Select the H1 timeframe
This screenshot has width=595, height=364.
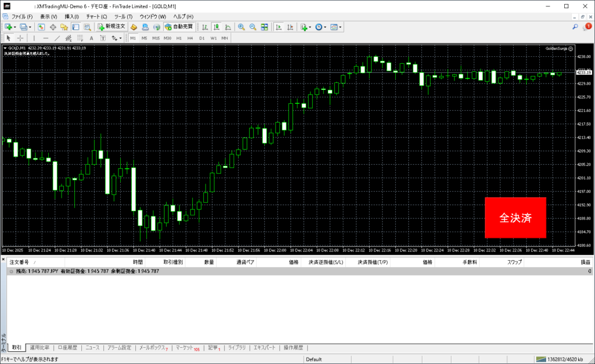tap(179, 38)
